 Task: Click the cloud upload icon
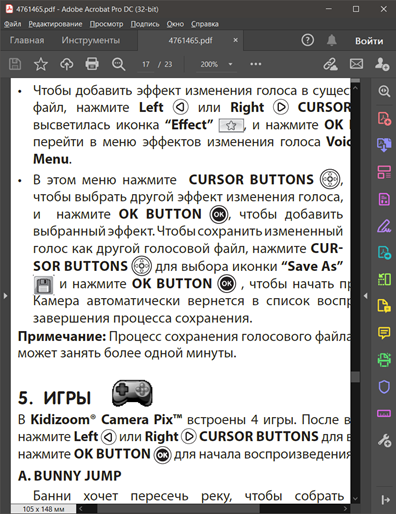[66, 64]
